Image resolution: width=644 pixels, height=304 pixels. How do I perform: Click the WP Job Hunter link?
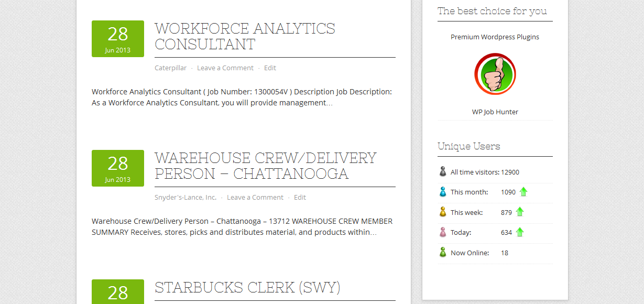click(495, 112)
